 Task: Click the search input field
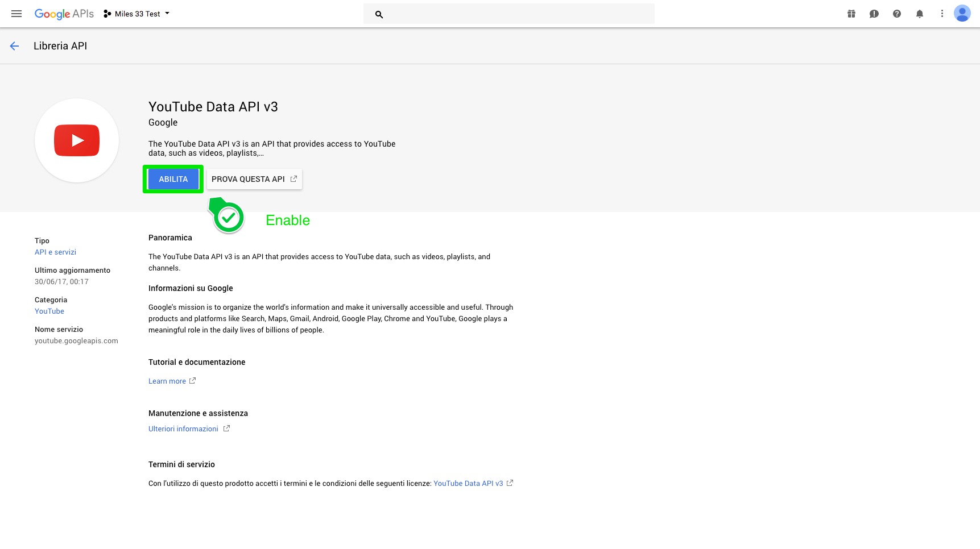coord(518,14)
